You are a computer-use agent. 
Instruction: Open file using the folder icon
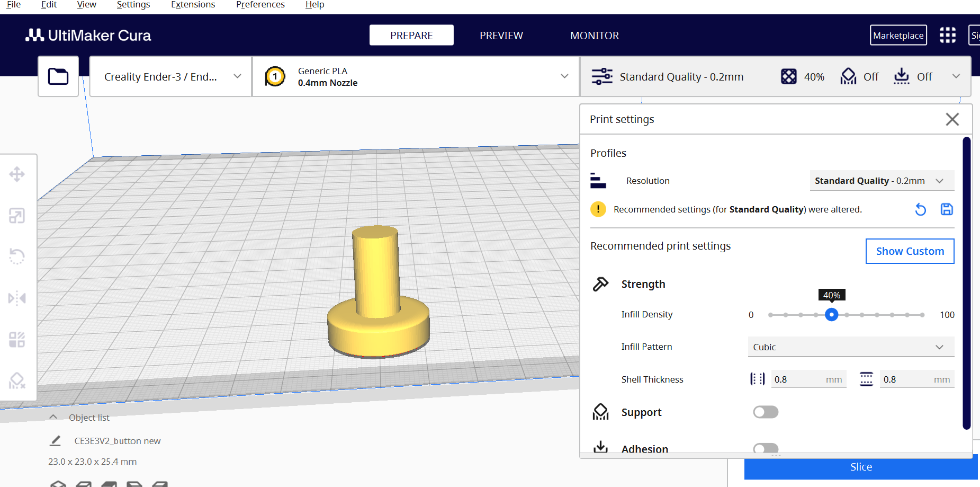pos(58,76)
